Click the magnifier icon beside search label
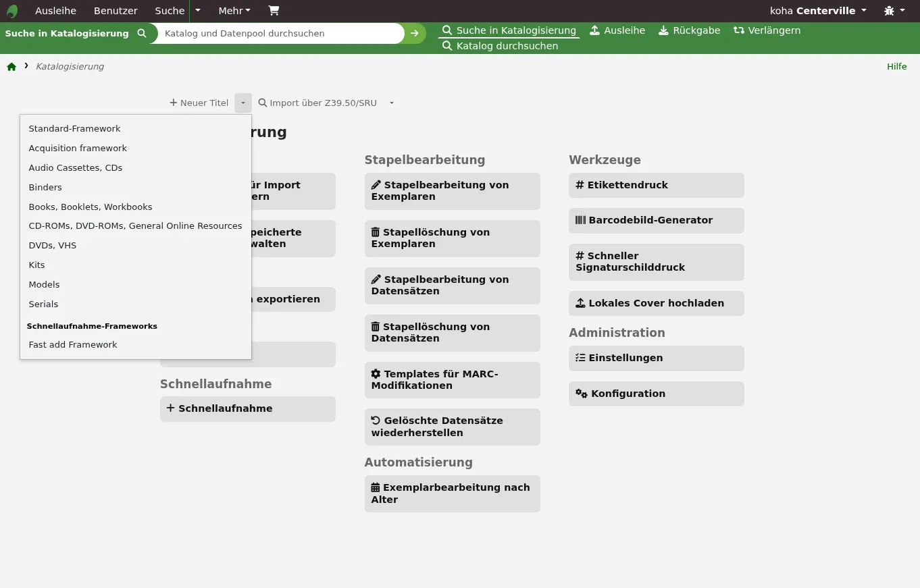This screenshot has width=920, height=588. click(x=141, y=33)
